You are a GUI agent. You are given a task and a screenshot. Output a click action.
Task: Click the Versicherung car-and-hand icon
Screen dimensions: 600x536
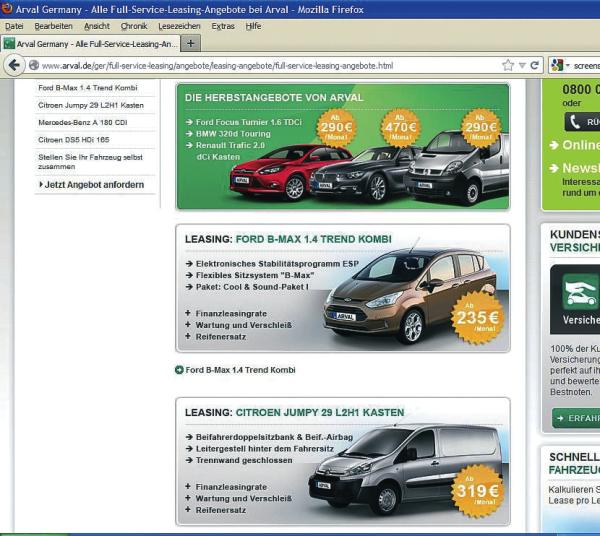coord(580,292)
